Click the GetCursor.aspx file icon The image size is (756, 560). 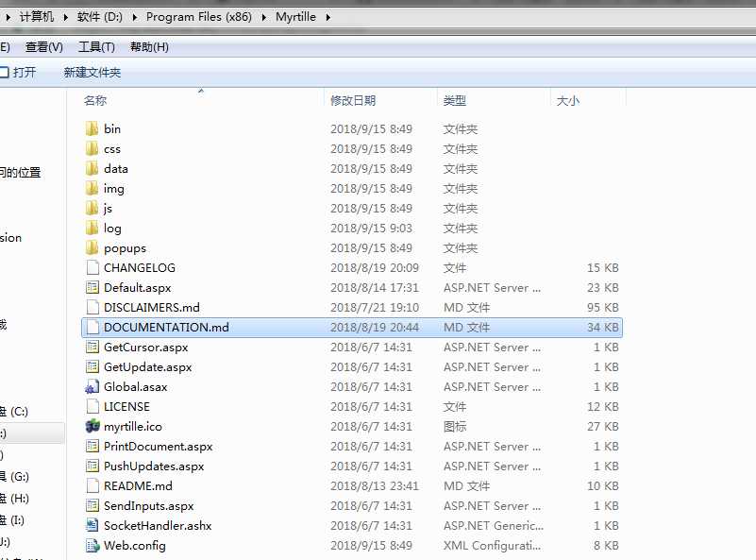point(92,347)
